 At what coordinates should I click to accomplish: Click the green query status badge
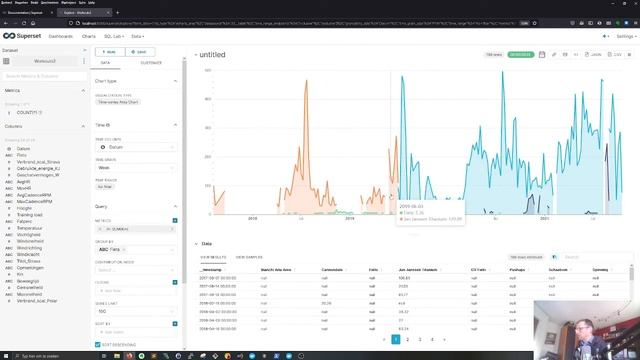point(520,54)
